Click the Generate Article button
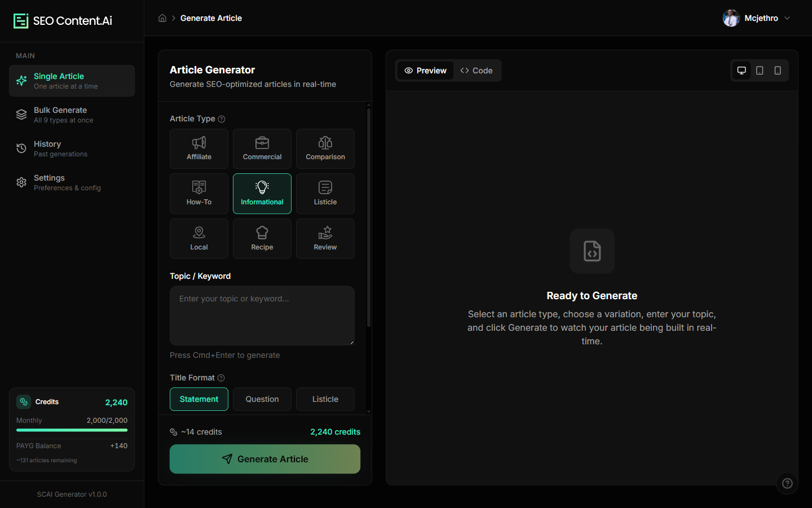 point(265,459)
